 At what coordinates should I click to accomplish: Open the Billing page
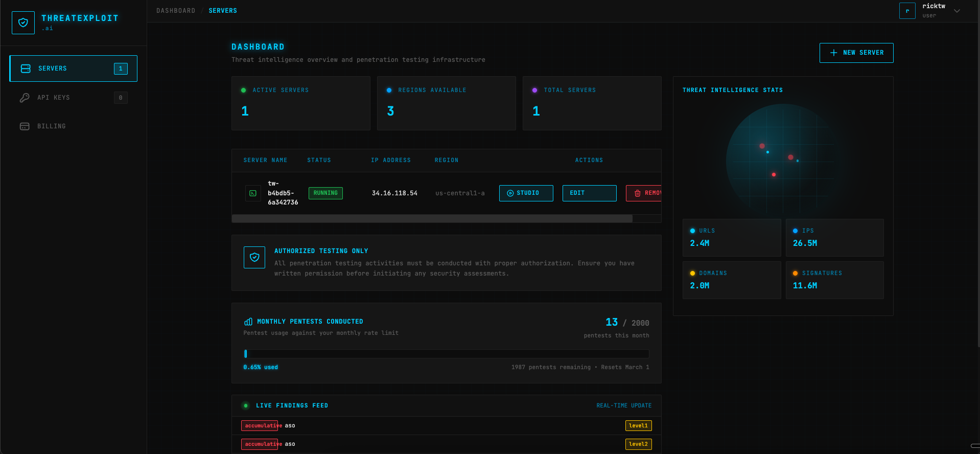(x=52, y=126)
